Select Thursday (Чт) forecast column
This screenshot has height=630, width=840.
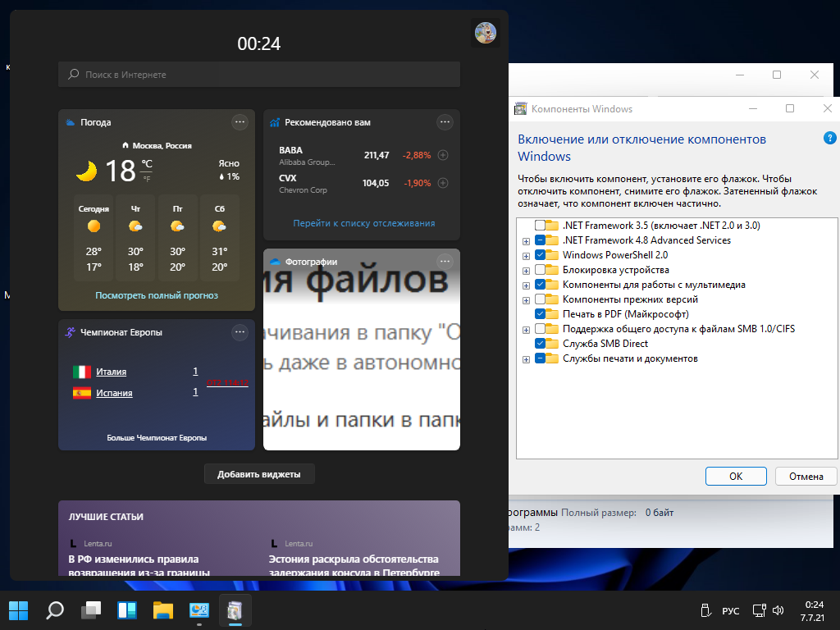coord(135,238)
